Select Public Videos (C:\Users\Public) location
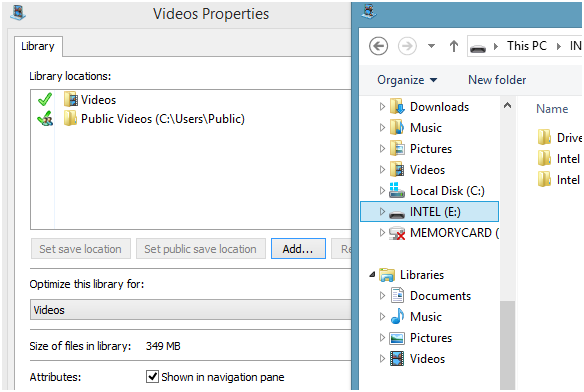584x392 pixels. [163, 118]
